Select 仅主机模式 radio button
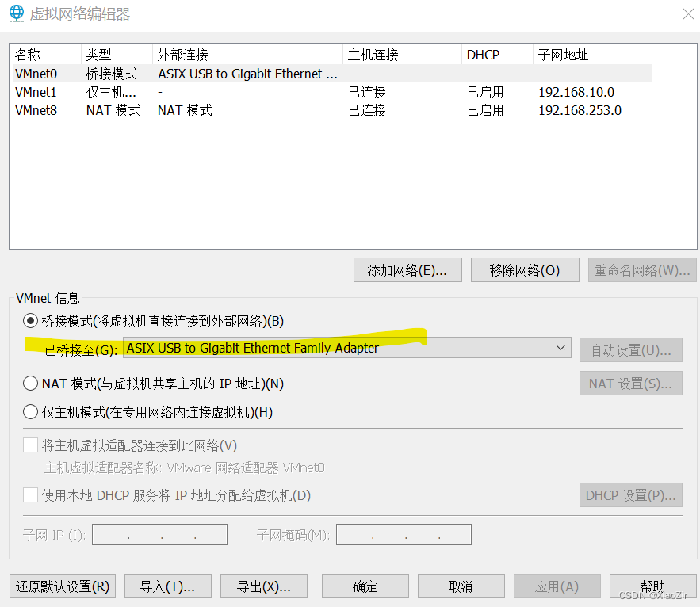The image size is (700, 607). [x=29, y=411]
